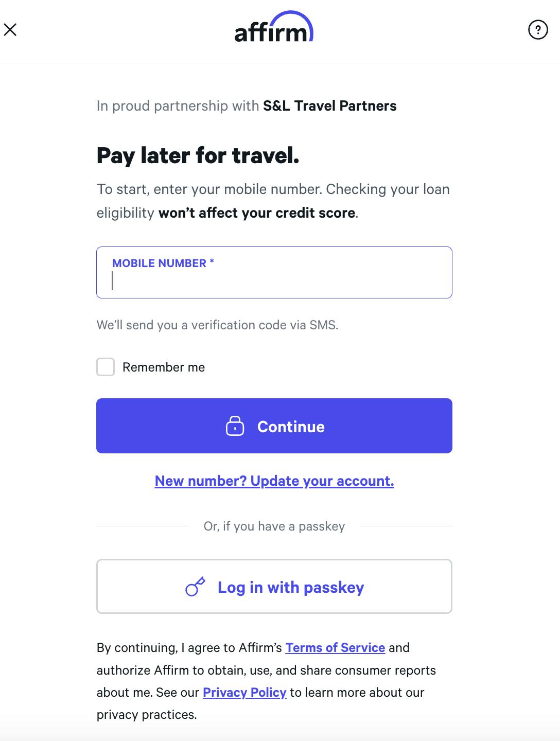The width and height of the screenshot is (560, 741).
Task: Enable the Remember me checkbox
Action: click(106, 367)
